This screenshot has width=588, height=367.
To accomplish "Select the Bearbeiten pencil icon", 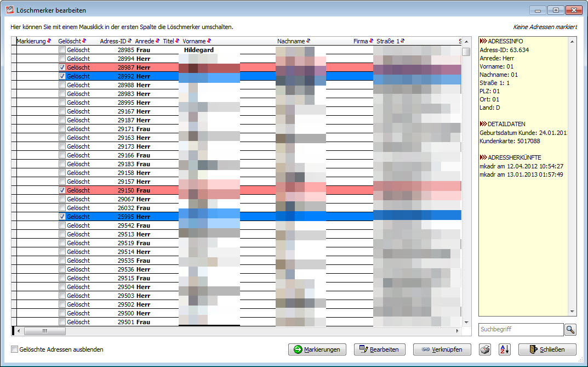I will click(363, 349).
